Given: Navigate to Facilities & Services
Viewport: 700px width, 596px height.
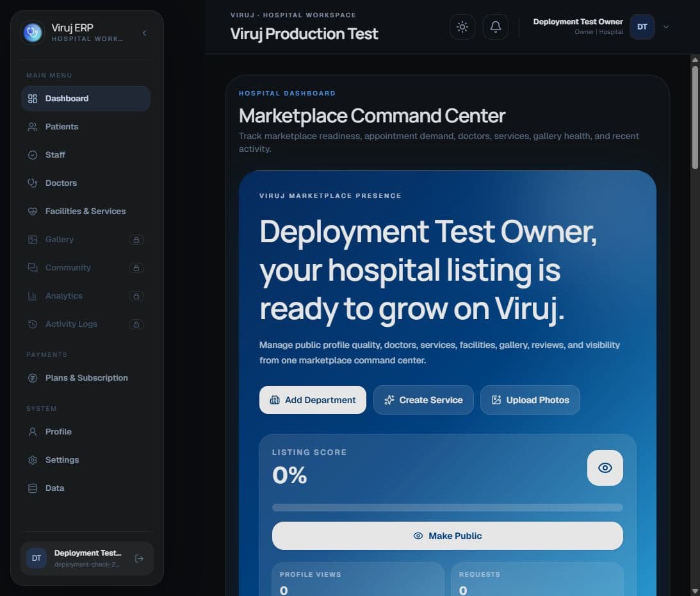Looking at the screenshot, I should [86, 211].
